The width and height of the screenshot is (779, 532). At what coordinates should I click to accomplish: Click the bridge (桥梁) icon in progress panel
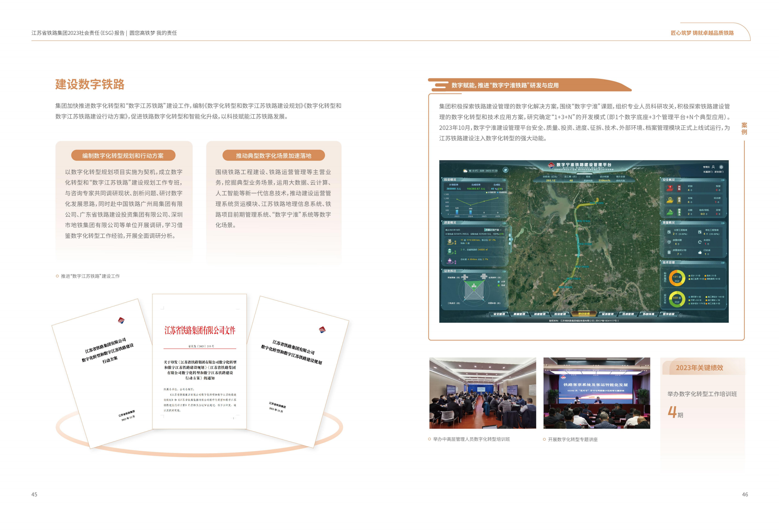(x=450, y=241)
